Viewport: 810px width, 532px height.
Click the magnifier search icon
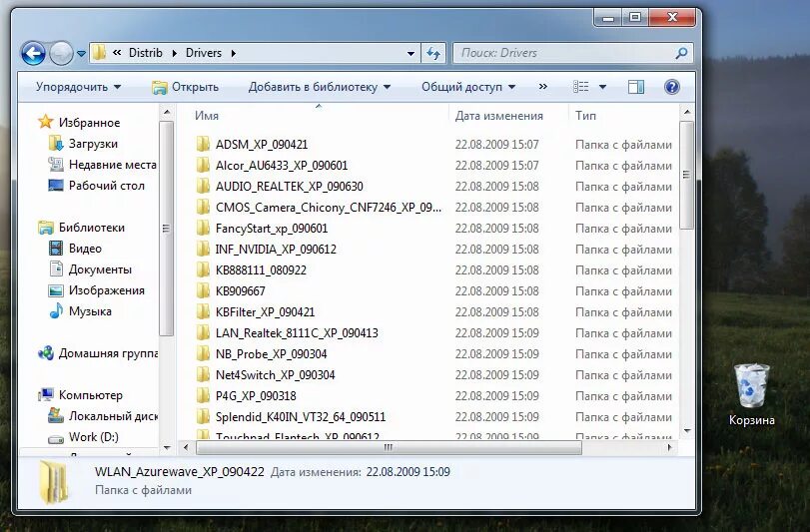point(681,53)
